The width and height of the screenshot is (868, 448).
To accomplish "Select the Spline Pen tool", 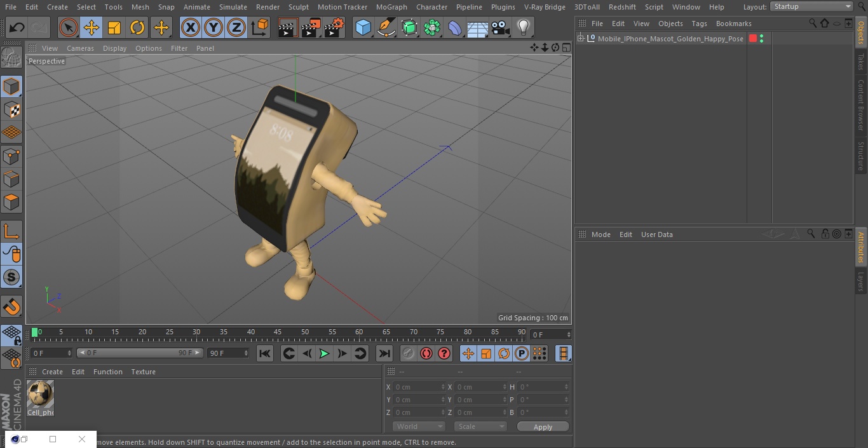I will (386, 27).
